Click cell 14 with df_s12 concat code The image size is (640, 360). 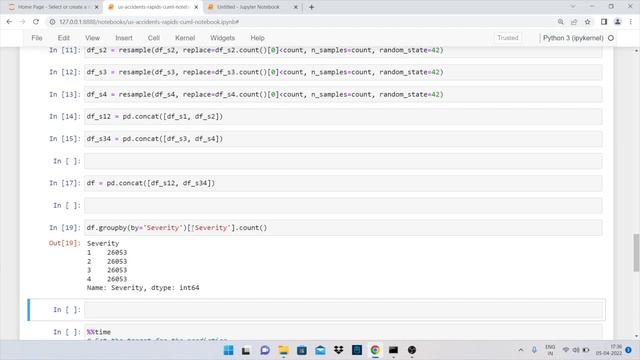(x=343, y=117)
